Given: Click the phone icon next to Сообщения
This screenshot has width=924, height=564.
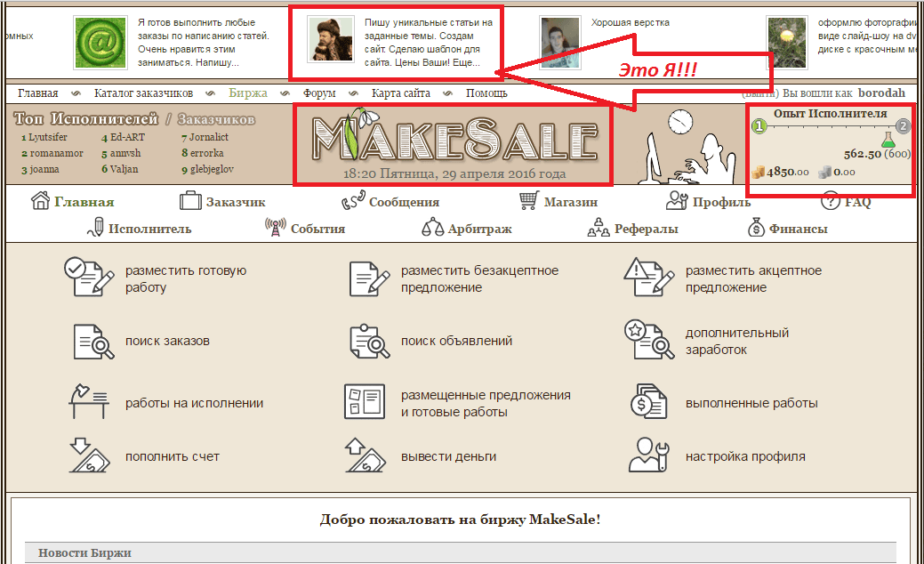Looking at the screenshot, I should [354, 200].
